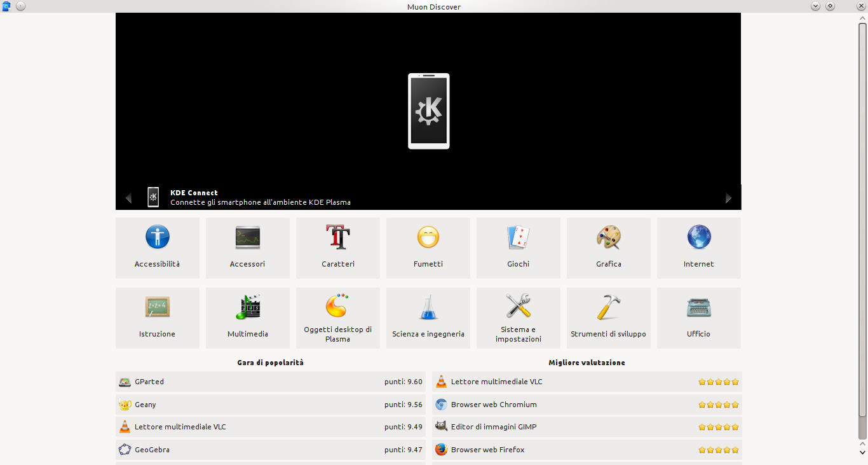Open the Grafica palette icon

point(608,237)
